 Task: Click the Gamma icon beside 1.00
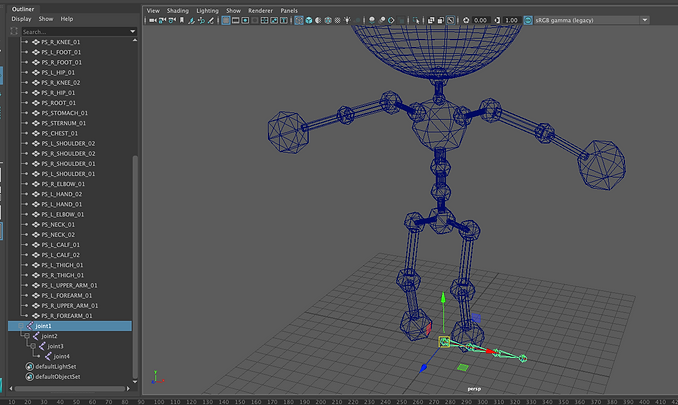click(x=497, y=20)
